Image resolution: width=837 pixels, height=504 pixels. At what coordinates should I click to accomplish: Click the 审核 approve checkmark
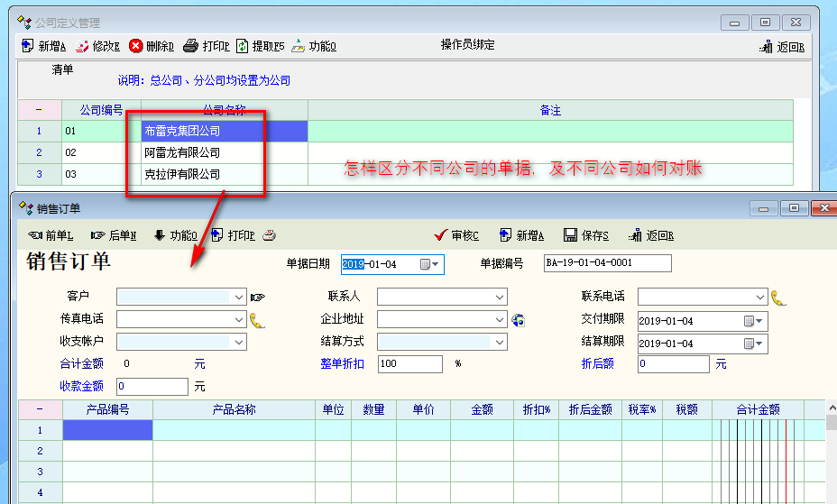pyautogui.click(x=441, y=235)
